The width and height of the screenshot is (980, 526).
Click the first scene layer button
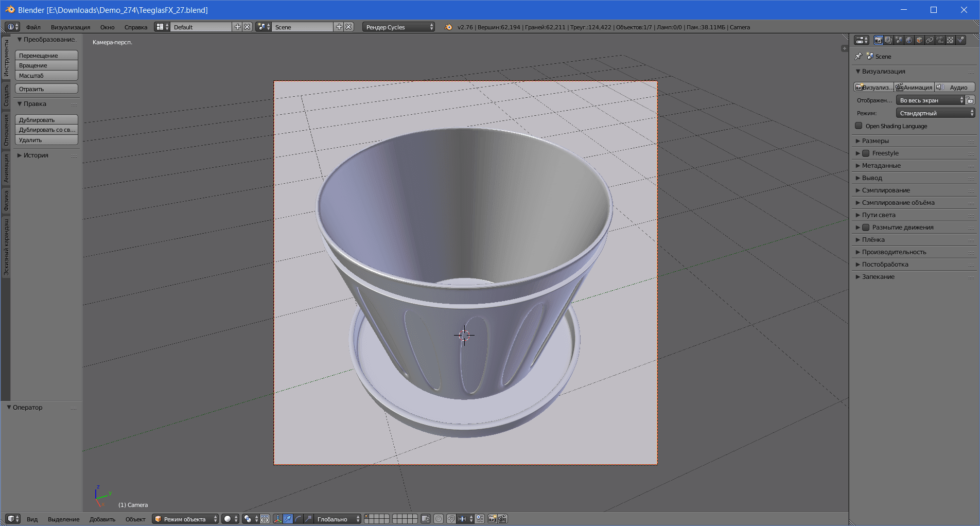tap(367, 517)
